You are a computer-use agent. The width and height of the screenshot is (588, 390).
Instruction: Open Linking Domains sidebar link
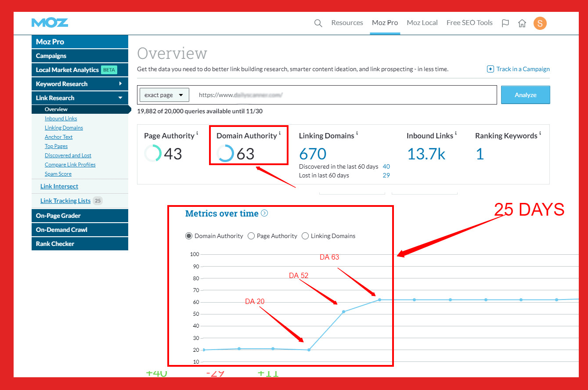coord(64,128)
